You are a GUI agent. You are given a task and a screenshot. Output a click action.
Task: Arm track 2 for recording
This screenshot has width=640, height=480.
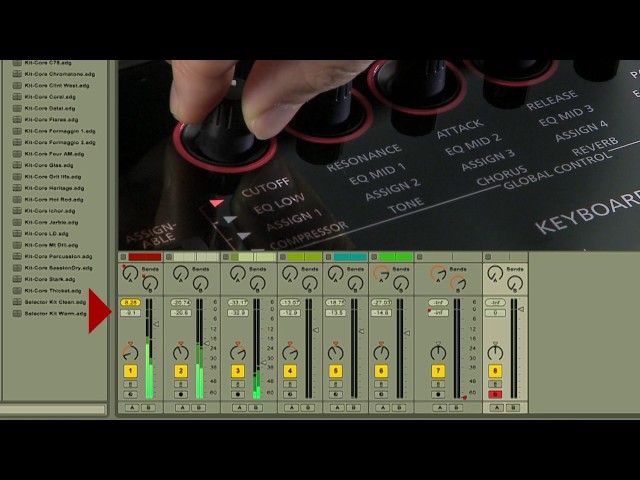click(181, 394)
